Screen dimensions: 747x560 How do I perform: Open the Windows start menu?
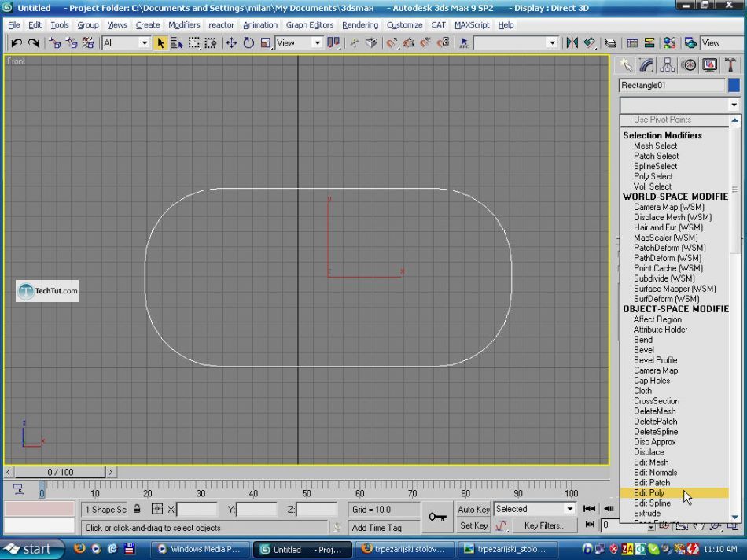click(31, 549)
